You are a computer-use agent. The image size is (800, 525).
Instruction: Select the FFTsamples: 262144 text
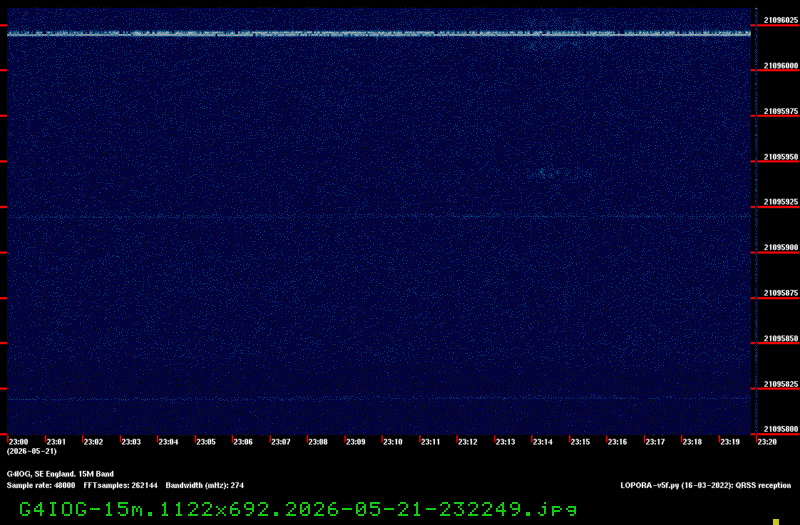[x=120, y=485]
